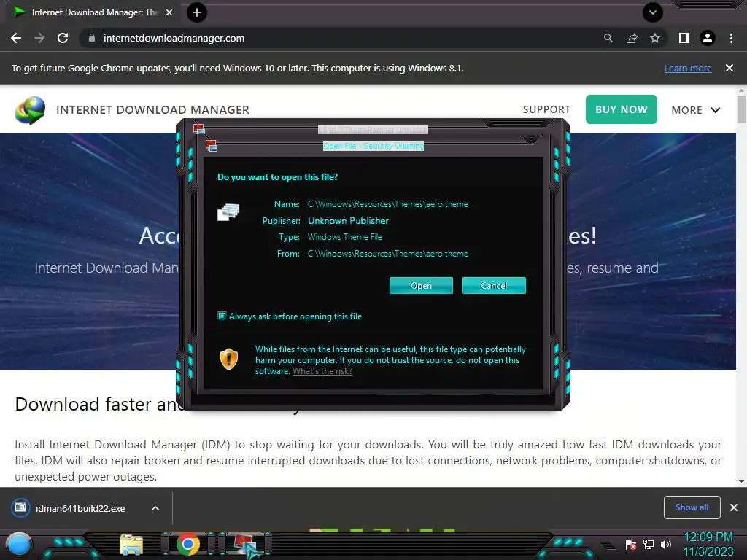Click Show all downloads button
This screenshot has height=560, width=747.
(692, 507)
